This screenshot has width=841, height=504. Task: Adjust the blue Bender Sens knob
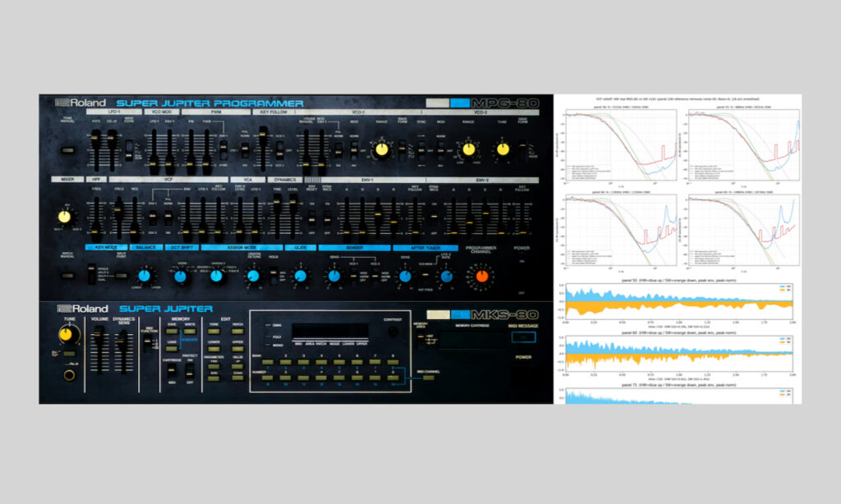pos(333,276)
